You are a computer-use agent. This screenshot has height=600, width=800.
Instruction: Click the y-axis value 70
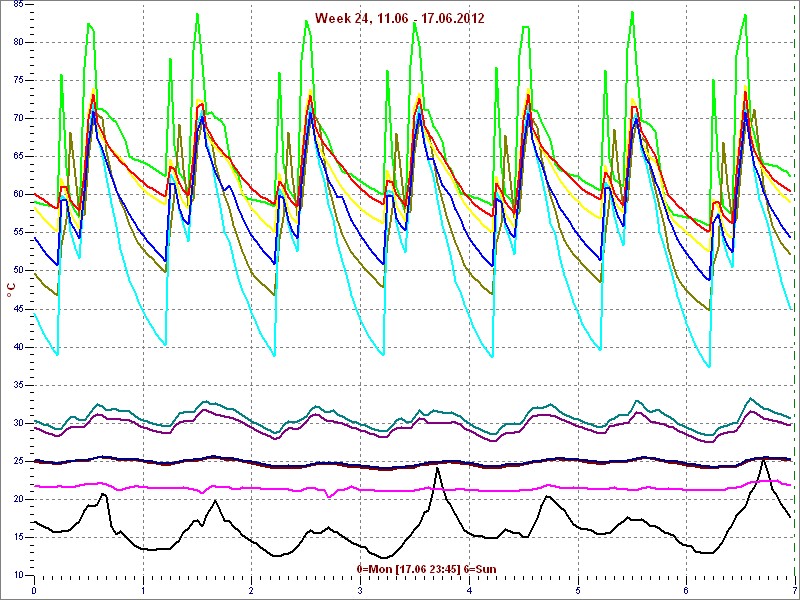point(17,118)
